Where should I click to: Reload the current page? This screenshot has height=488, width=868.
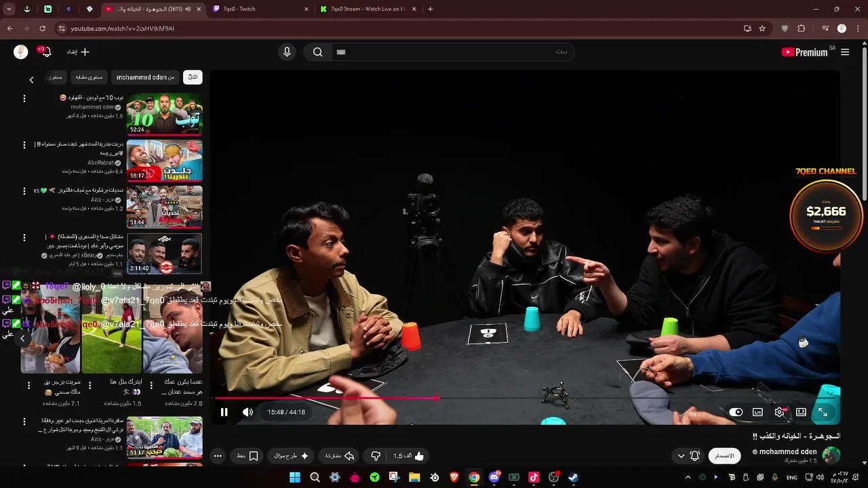coord(42,28)
